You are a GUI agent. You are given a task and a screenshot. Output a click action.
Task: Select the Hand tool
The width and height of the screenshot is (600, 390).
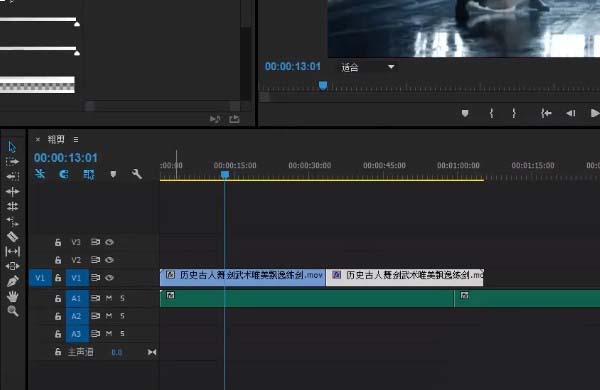click(12, 296)
